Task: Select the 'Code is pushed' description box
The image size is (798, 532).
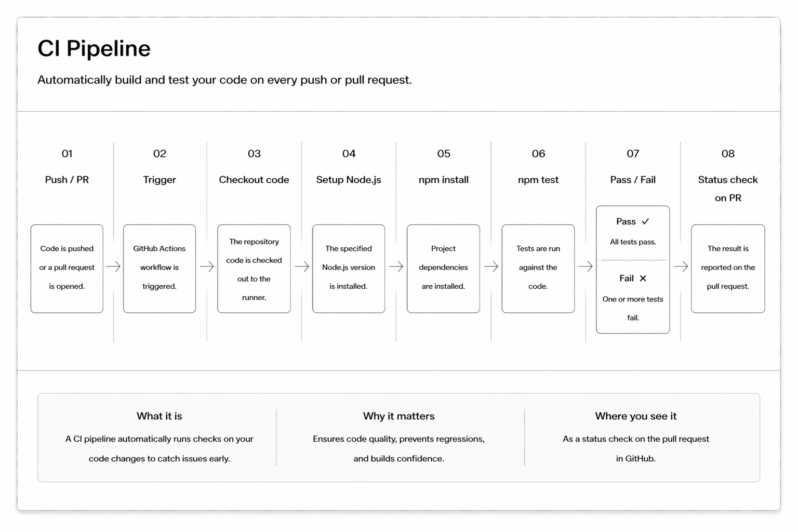Action: coord(67,269)
